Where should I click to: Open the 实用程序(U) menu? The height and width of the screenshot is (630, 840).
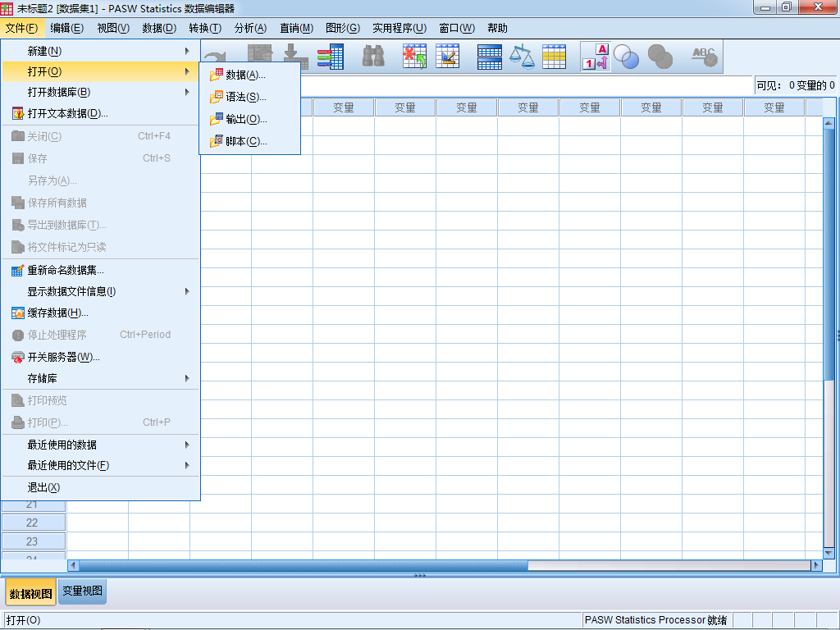coord(399,28)
